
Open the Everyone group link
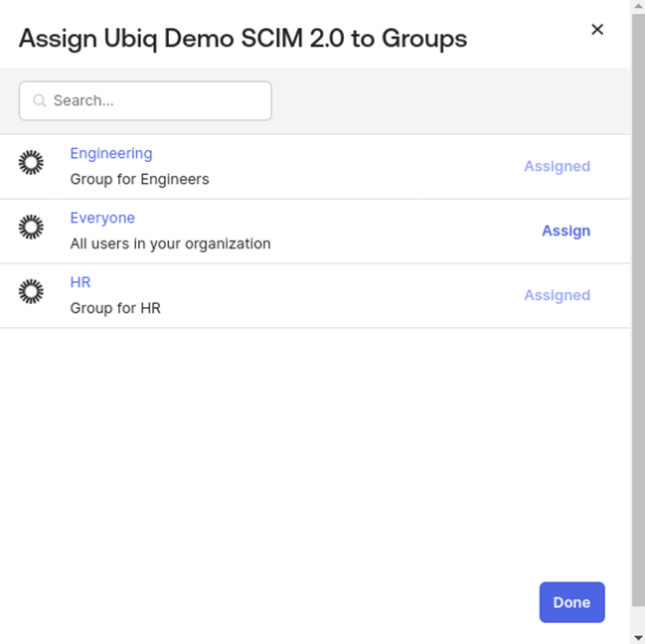click(x=102, y=218)
